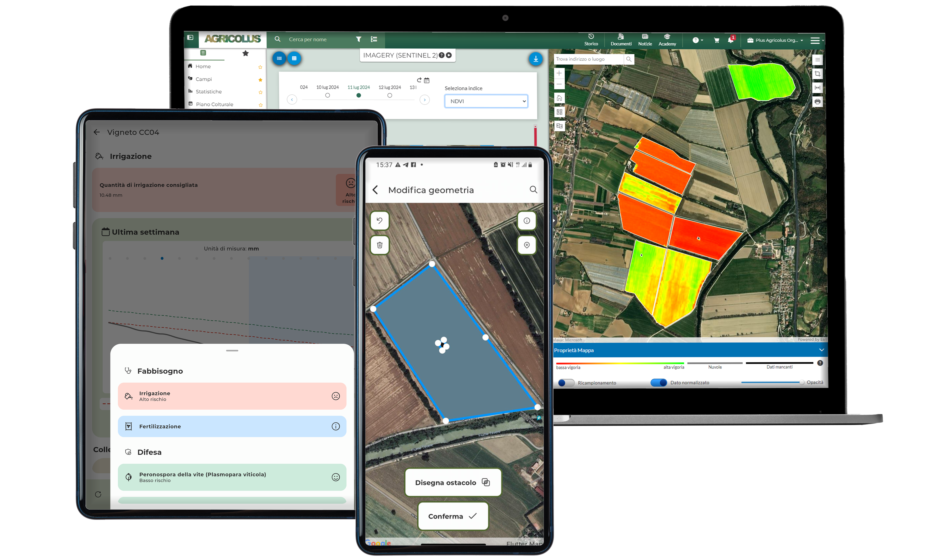Toggle favorite star for Piano Colturale
This screenshot has height=560, width=948.
click(x=260, y=105)
